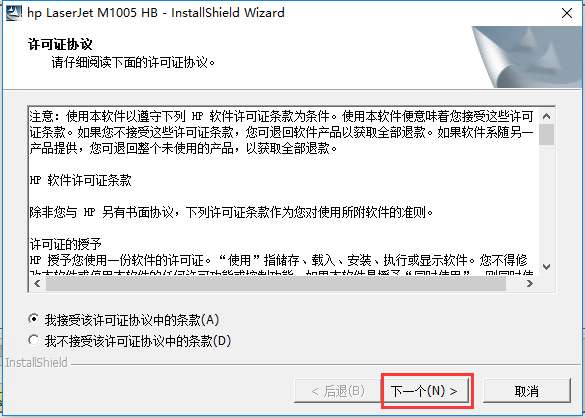The image size is (585, 418).
Task: Click the InstallShield brand label
Action: (x=36, y=362)
